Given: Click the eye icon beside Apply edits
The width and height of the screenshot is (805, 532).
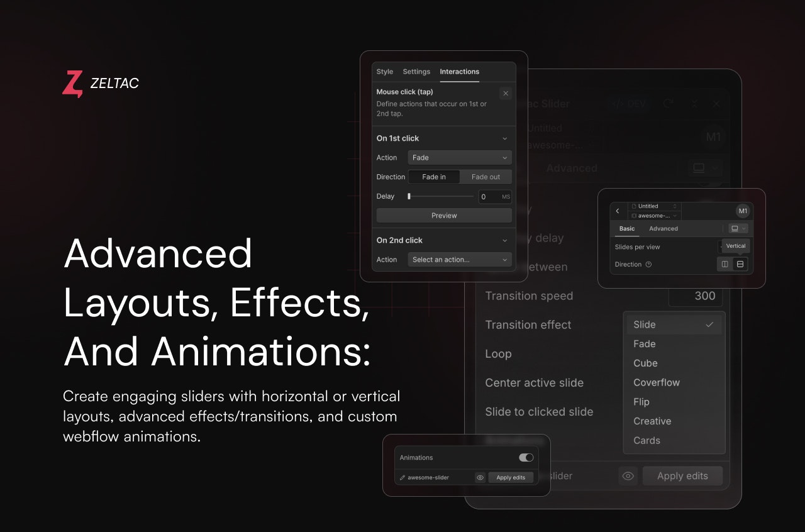Looking at the screenshot, I should pyautogui.click(x=628, y=476).
